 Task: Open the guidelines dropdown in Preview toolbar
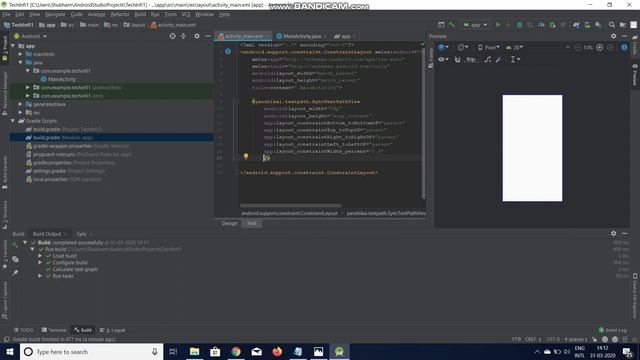(x=515, y=59)
